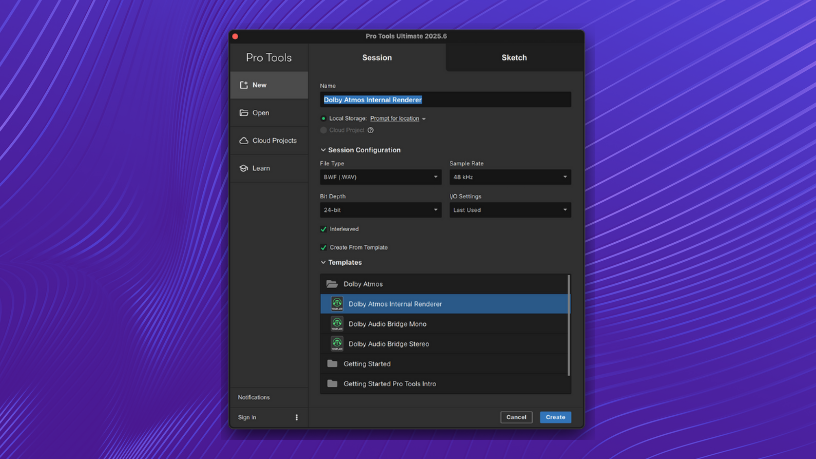Select the Dolby Atmos Internal Renderer template
This screenshot has width=816, height=459.
pos(444,304)
